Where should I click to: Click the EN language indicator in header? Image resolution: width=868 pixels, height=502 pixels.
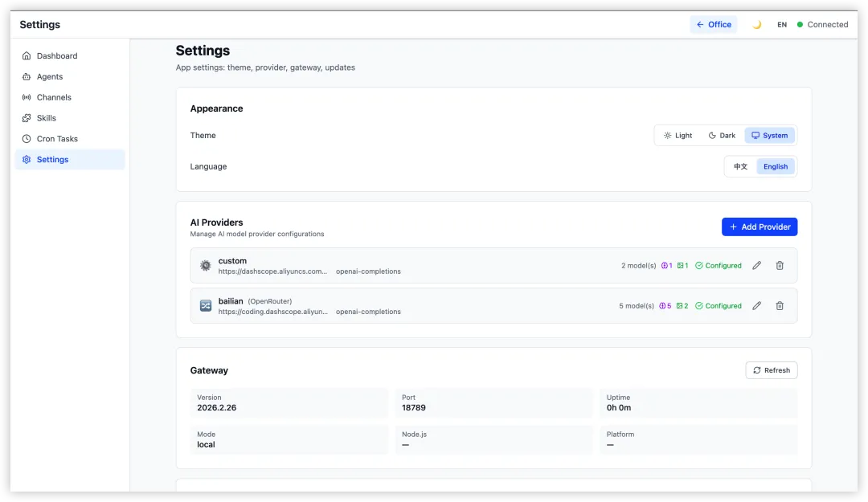pos(782,25)
